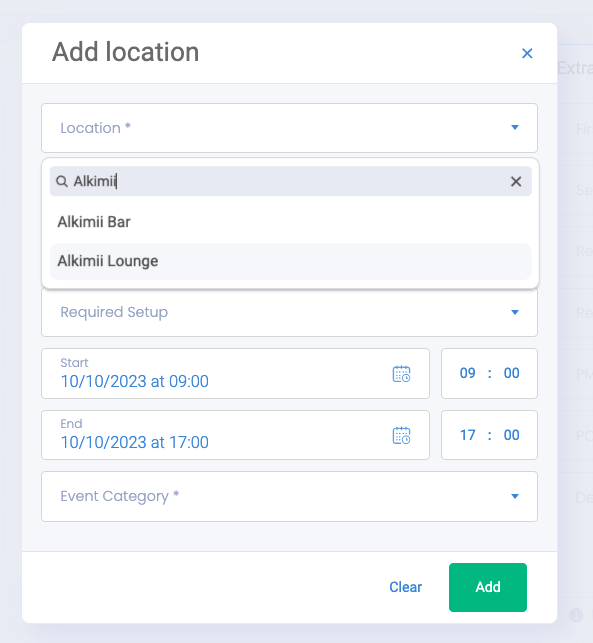593x643 pixels.
Task: Select the start minutes 00
Action: [x=511, y=373]
